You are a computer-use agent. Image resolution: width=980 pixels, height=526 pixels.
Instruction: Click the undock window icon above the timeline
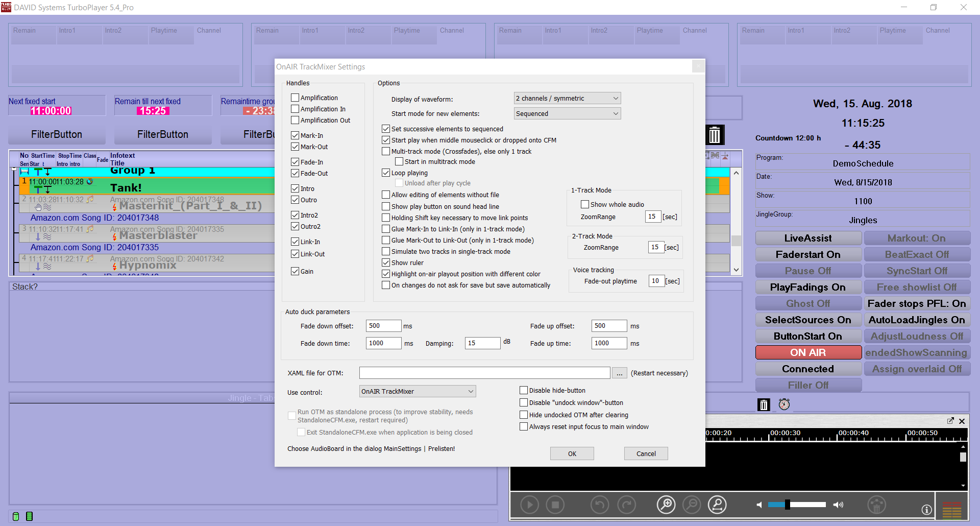950,421
